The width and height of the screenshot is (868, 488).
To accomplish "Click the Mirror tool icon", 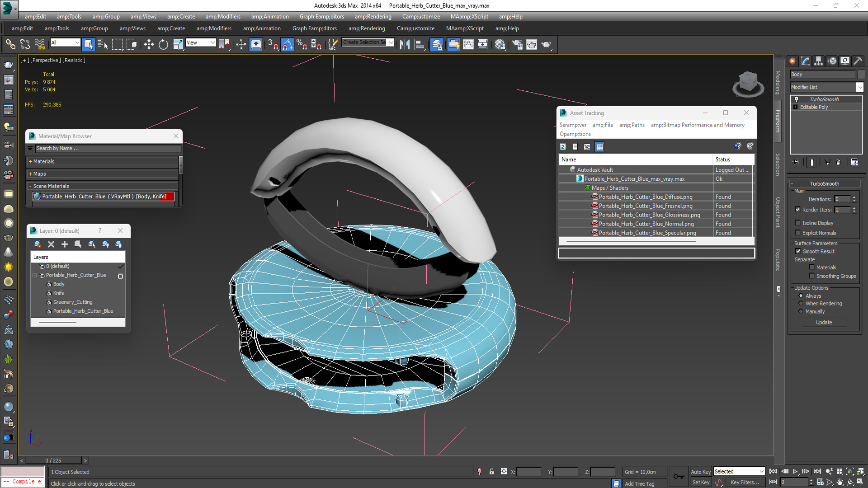I will pos(405,44).
